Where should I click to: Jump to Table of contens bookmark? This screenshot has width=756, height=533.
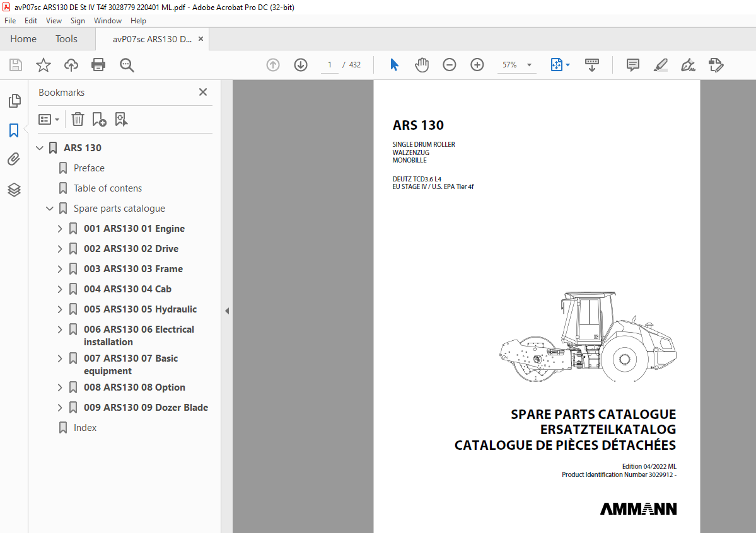[x=108, y=188]
